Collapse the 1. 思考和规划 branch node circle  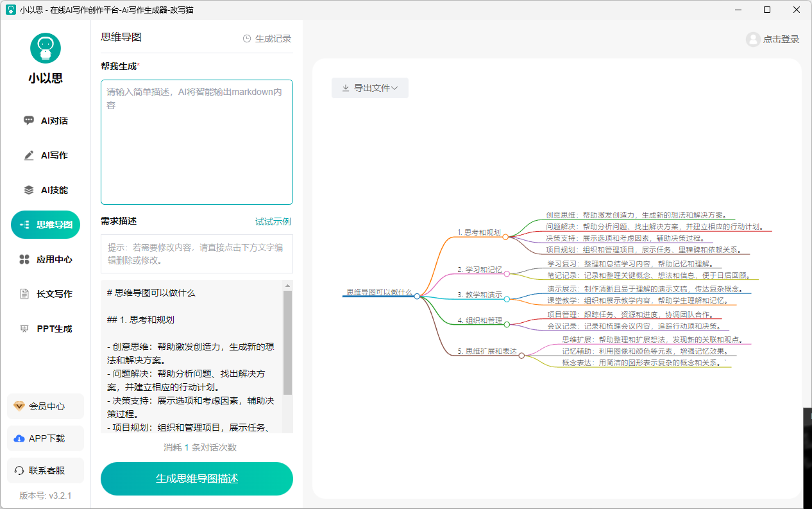pos(505,237)
